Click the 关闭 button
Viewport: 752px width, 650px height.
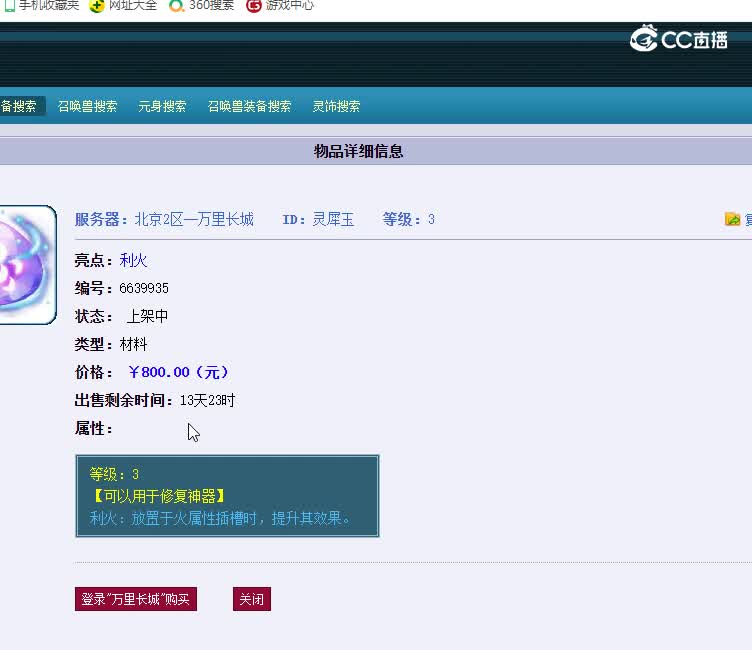tap(252, 599)
